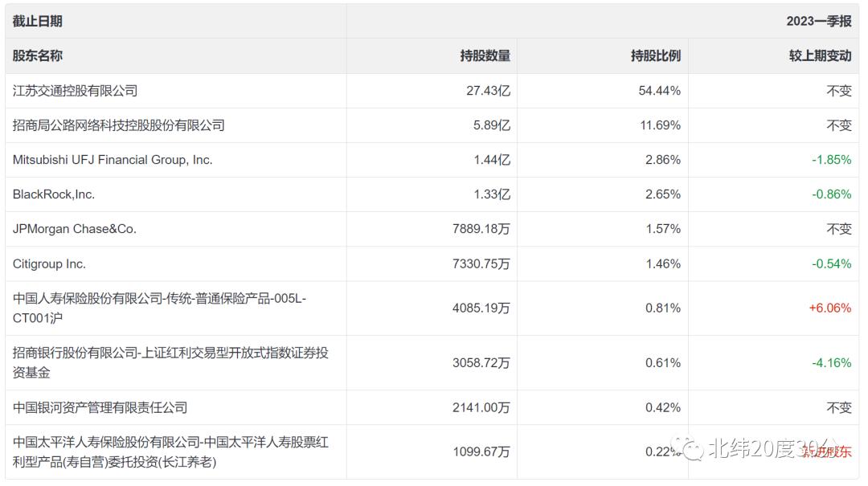Open the 中国人寿保险 005L-CT001沪 shareholder entry
Viewport: 868px width, 486px height.
pos(159,308)
